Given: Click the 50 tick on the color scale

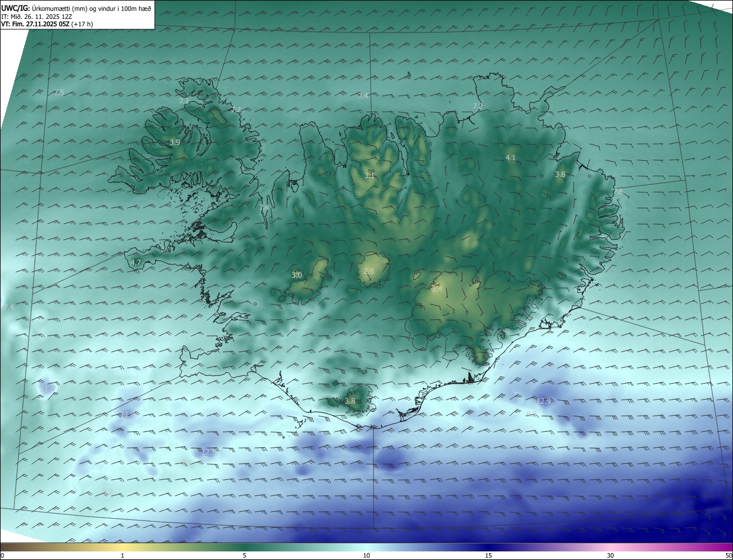Looking at the screenshot, I should pos(728,556).
